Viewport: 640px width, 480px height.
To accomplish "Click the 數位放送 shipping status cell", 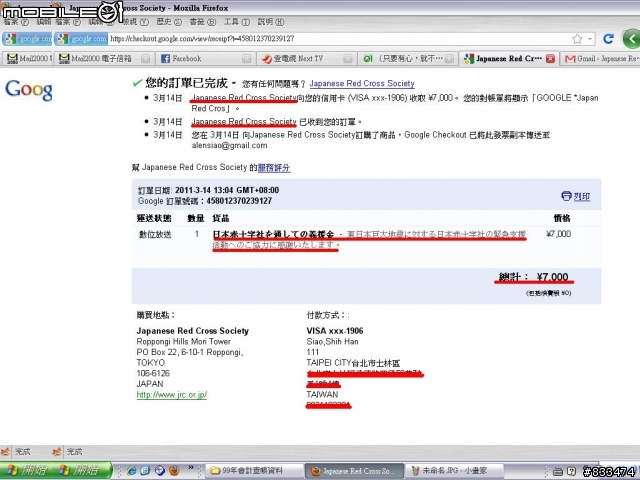I will pos(155,235).
